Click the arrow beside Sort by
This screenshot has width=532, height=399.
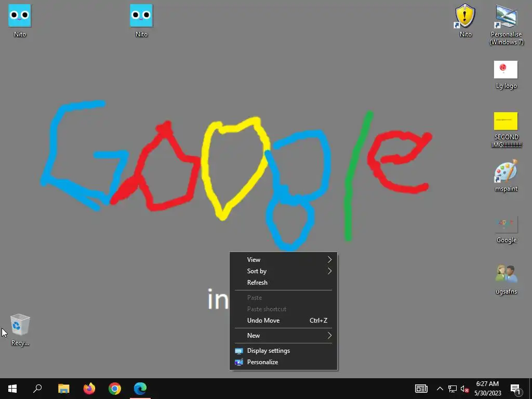coord(329,271)
